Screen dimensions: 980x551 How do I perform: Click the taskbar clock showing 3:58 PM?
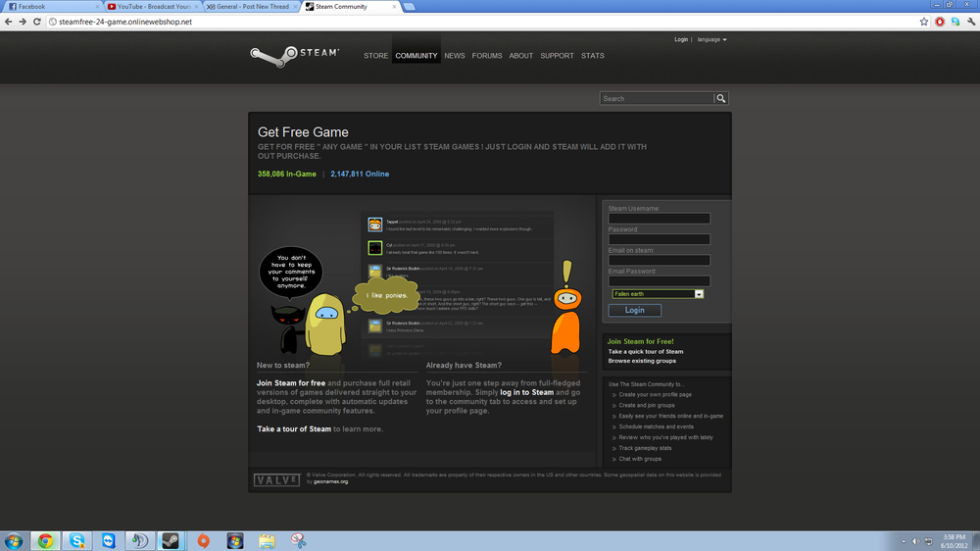(955, 541)
